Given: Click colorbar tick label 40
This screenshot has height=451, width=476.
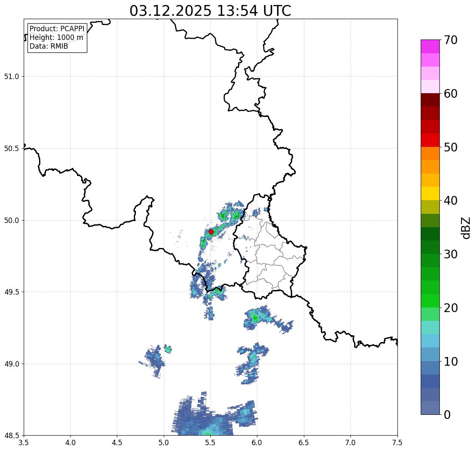Looking at the screenshot, I should (451, 201).
